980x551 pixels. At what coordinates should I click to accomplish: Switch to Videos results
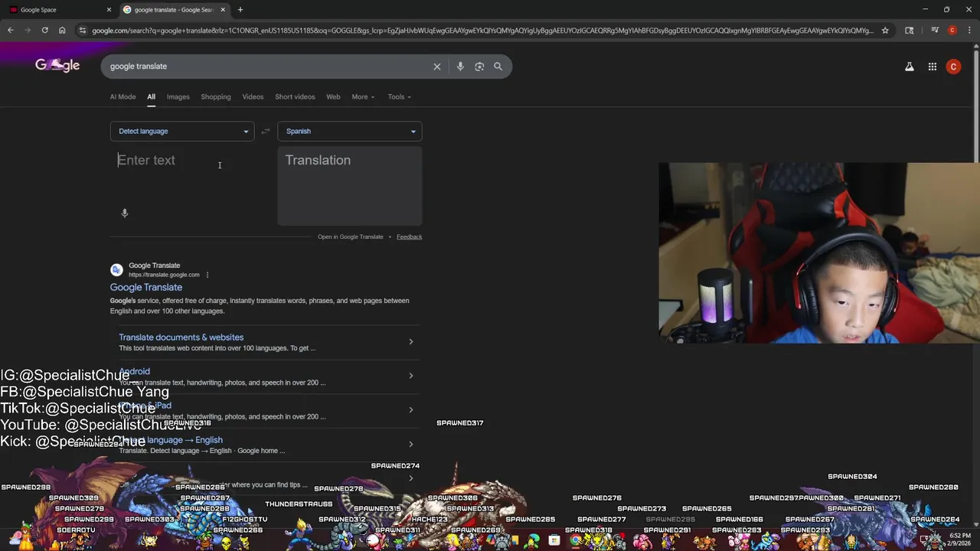(x=253, y=97)
